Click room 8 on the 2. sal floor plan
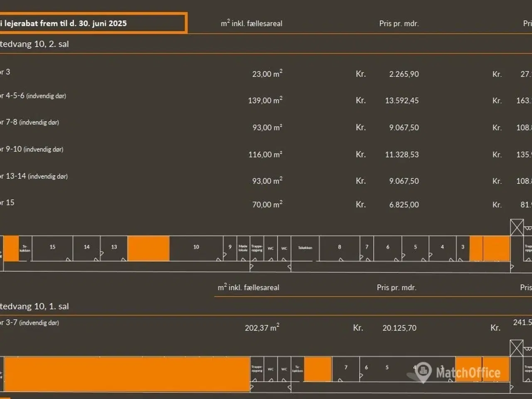Image resolution: width=532 pixels, height=399 pixels. pyautogui.click(x=340, y=248)
